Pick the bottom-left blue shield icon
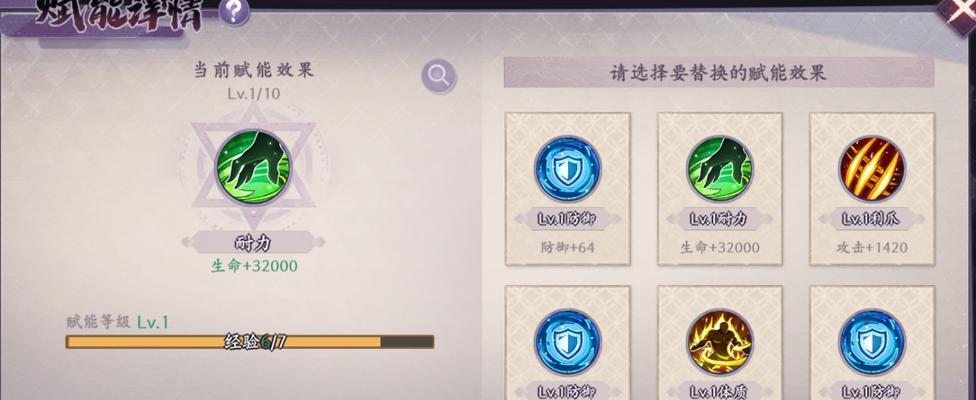This screenshot has width=976, height=400. point(567,342)
